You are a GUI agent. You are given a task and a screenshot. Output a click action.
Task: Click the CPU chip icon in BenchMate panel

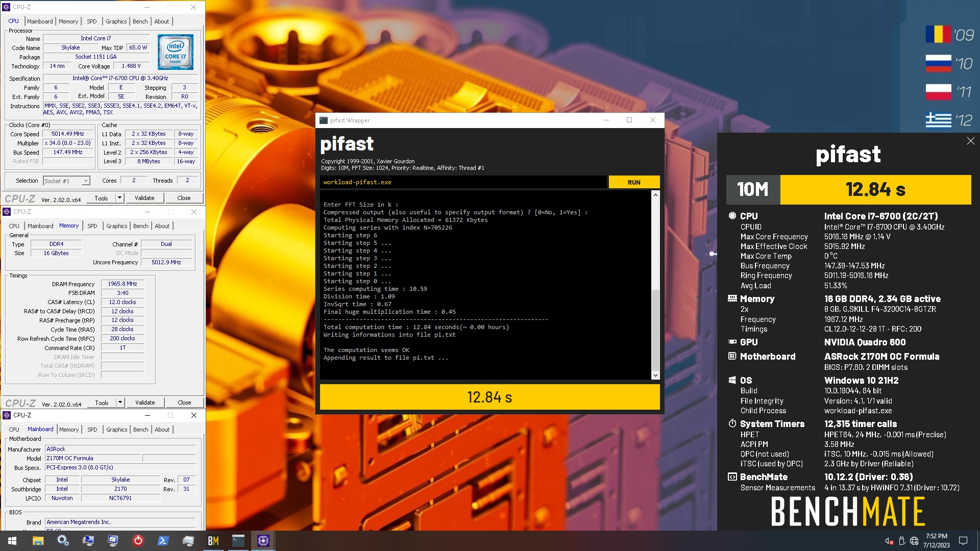732,216
